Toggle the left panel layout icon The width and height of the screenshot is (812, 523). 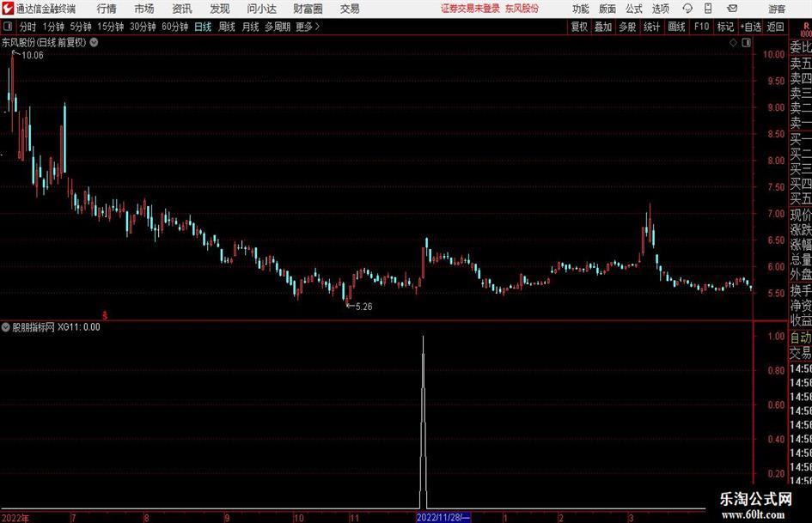pos(8,27)
